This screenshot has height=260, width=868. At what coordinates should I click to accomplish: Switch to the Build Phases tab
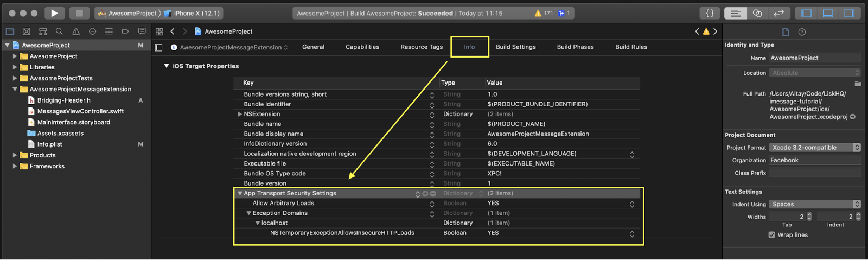tap(576, 47)
